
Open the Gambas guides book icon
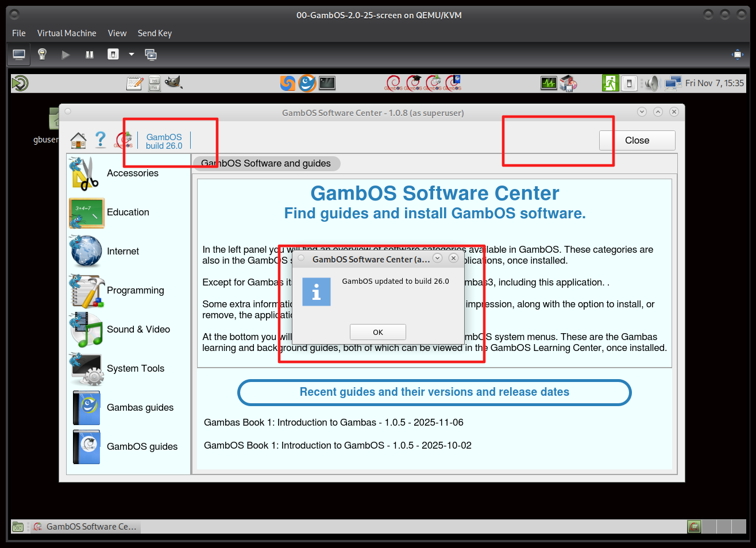(86, 408)
